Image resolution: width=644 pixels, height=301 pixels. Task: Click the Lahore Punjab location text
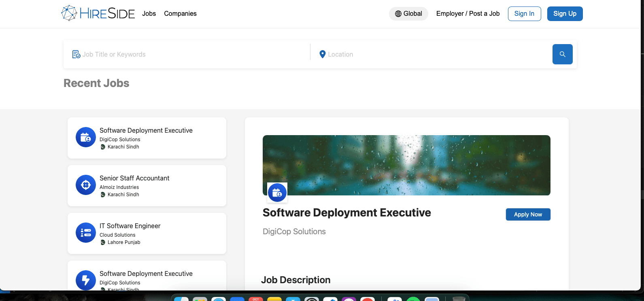124,242
